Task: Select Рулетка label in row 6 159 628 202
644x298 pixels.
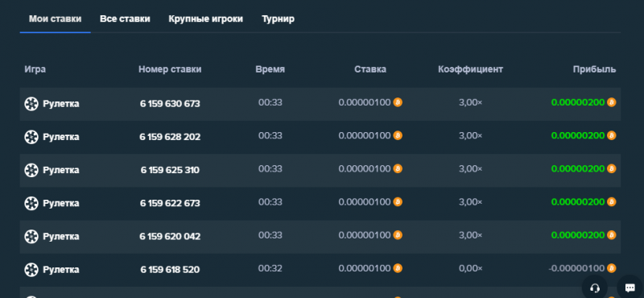Action: tap(61, 137)
